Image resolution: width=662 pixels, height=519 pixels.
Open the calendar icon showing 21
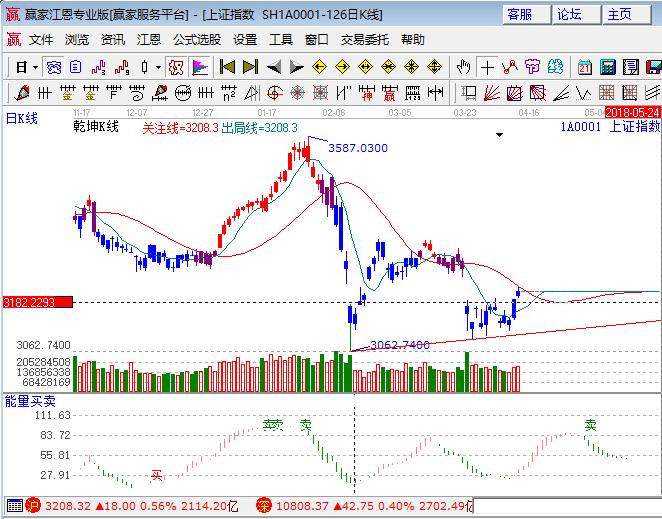(585, 67)
